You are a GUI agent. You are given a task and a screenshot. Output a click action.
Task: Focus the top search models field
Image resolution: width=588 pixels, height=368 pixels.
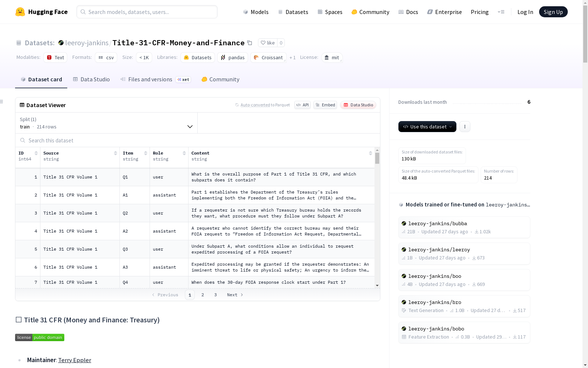tap(147, 12)
